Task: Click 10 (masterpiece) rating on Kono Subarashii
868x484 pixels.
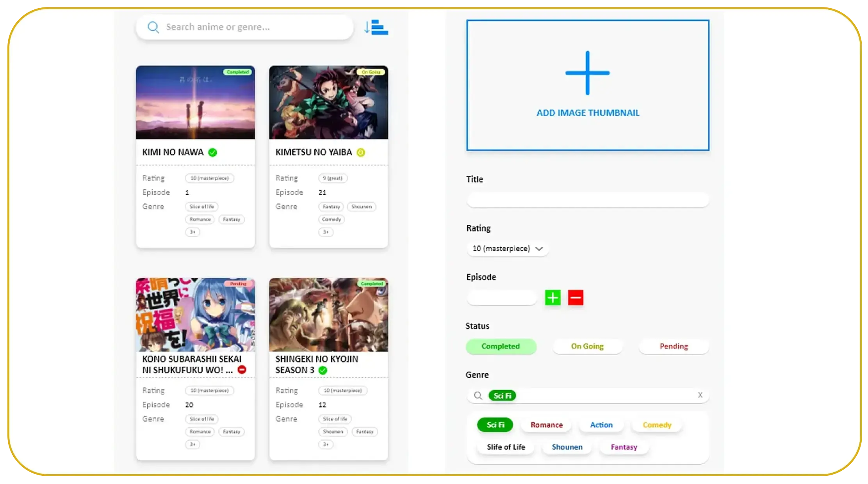Action: (210, 391)
